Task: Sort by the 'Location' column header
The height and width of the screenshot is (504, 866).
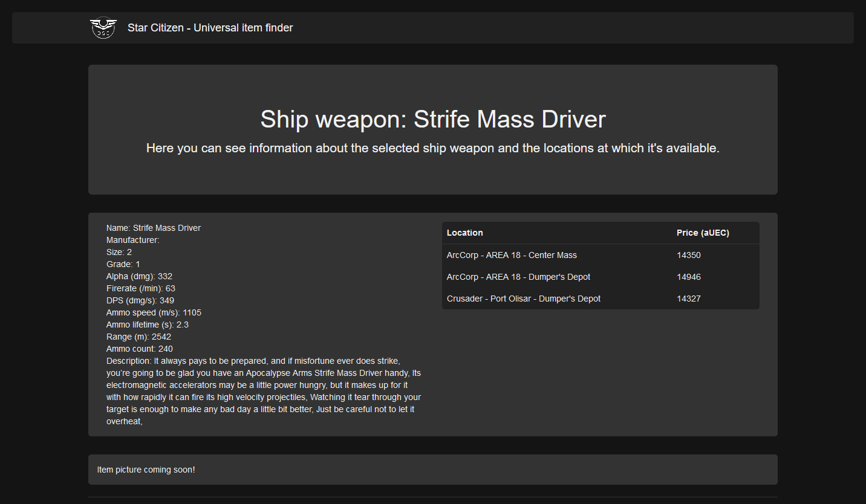Action: [465, 233]
